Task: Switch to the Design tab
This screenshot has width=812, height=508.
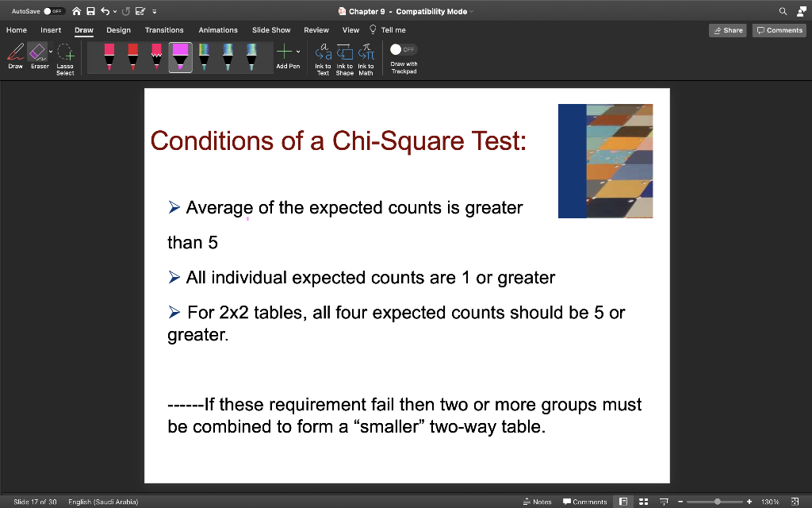Action: point(119,30)
